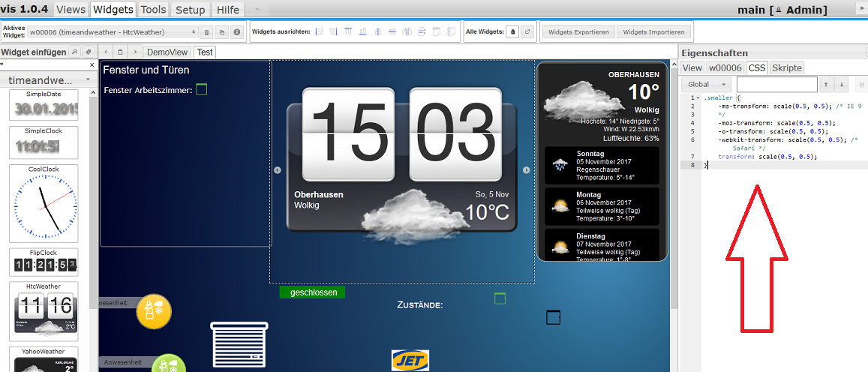Viewport: 868px width, 372px height.
Task: Toggle the green square under Zustände
Action: pos(500,298)
